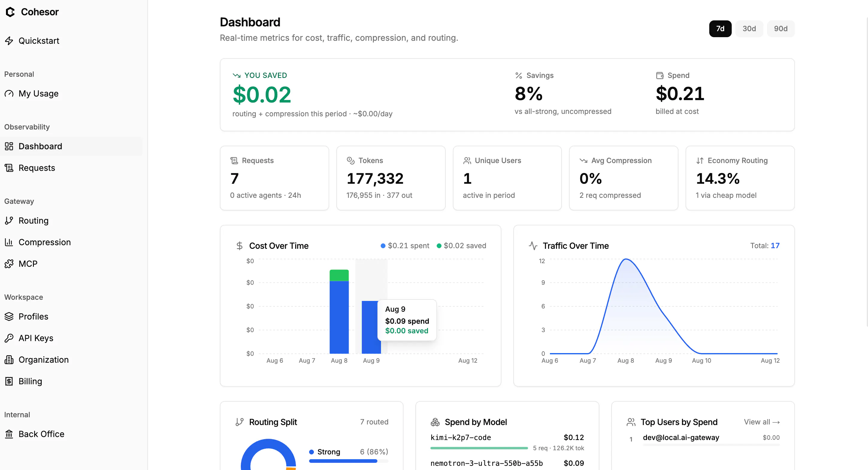This screenshot has width=868, height=470.
Task: Click the kimi-k2p7-code spend progress bar
Action: [x=479, y=448]
